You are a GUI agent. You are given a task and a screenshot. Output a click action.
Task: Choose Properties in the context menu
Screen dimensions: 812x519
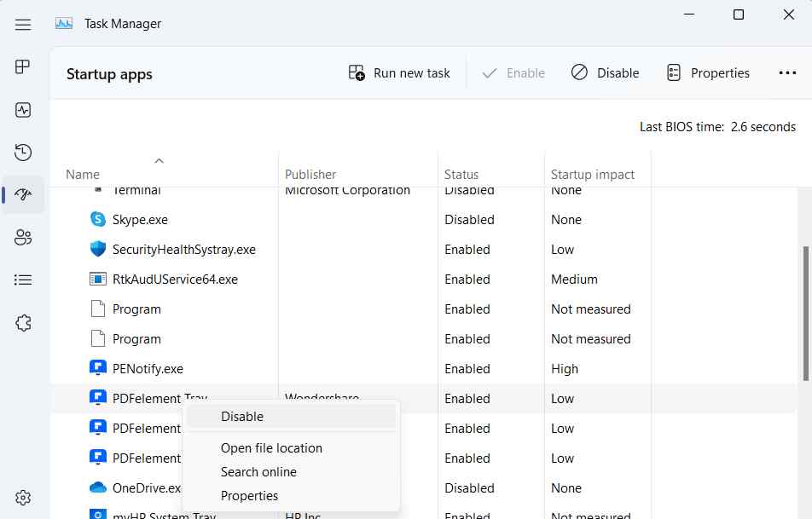coord(249,496)
